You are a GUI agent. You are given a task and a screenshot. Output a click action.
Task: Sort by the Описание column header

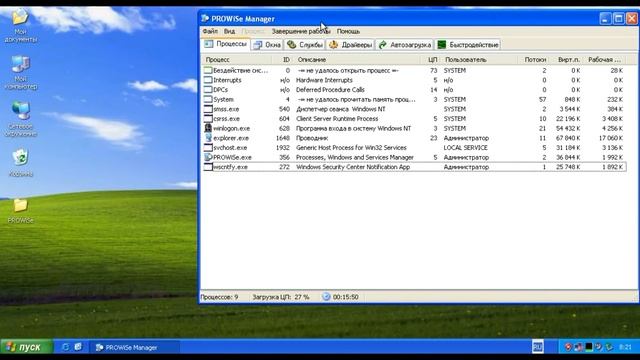(356, 60)
